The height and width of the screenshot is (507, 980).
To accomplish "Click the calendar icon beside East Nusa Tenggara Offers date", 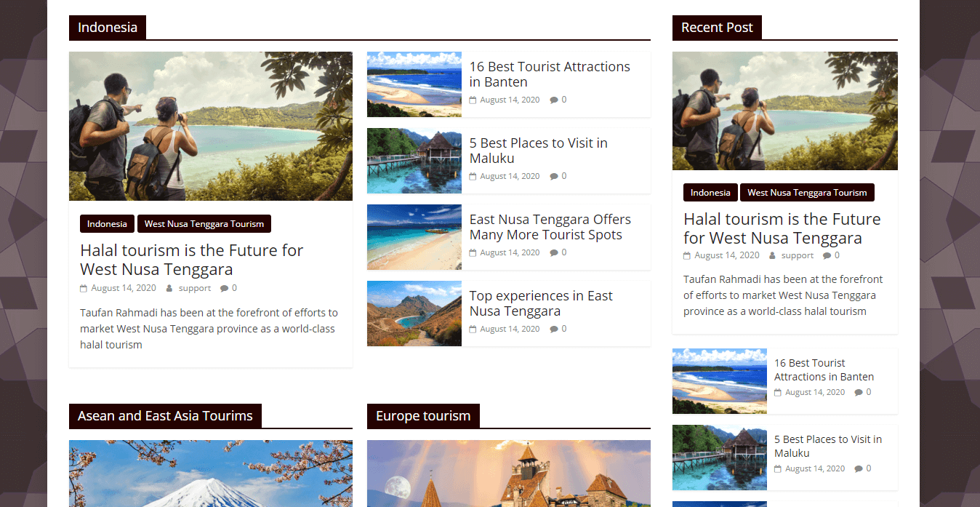I will tap(473, 253).
